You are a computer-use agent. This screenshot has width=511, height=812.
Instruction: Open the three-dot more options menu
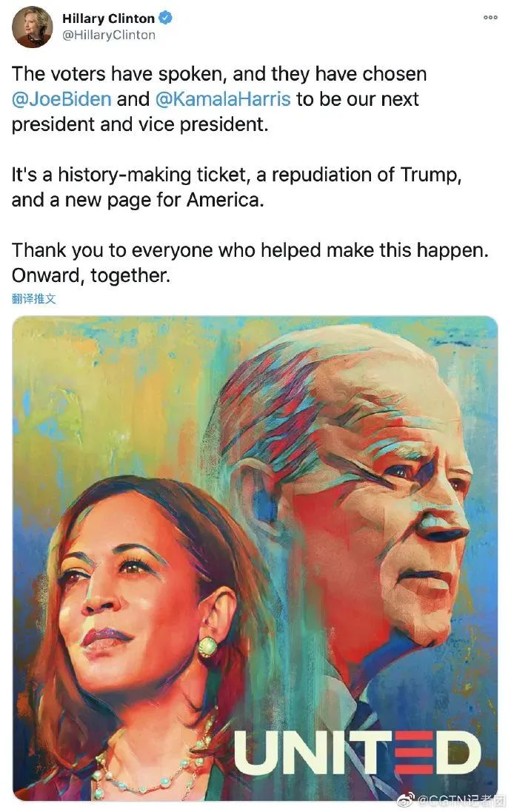490,17
